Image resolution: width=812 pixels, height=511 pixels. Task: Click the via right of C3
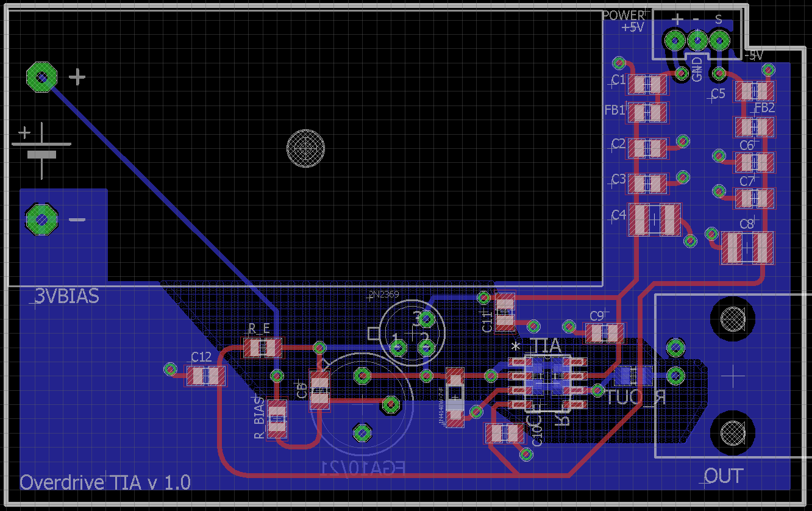click(x=683, y=177)
